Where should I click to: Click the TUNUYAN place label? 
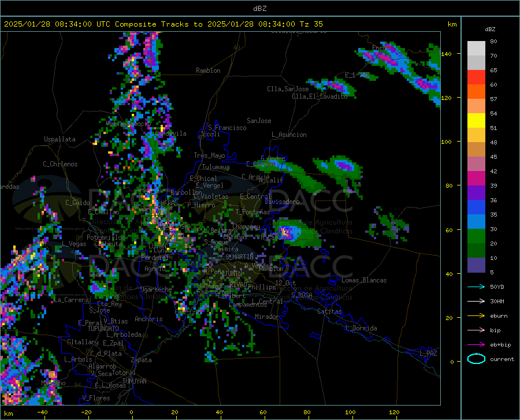[134, 381]
